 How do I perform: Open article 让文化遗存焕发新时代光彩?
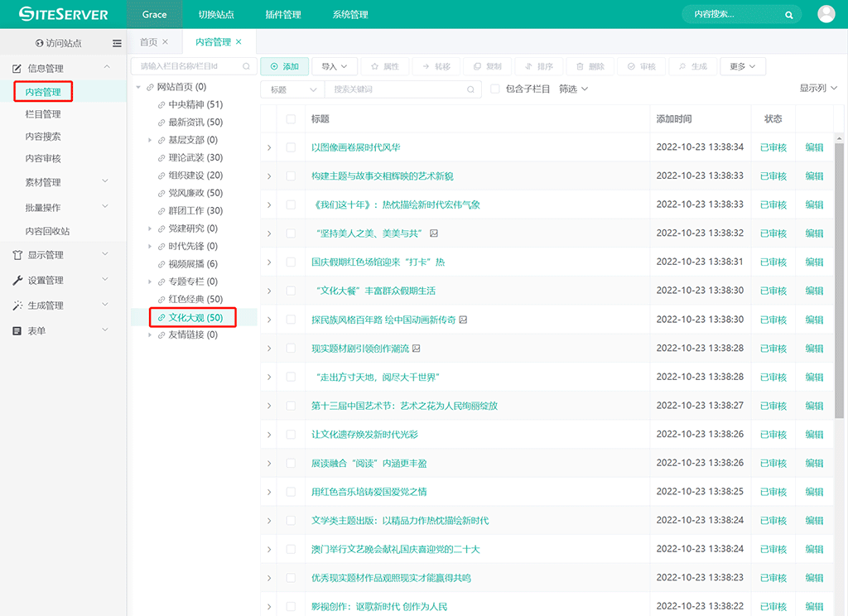tap(364, 435)
